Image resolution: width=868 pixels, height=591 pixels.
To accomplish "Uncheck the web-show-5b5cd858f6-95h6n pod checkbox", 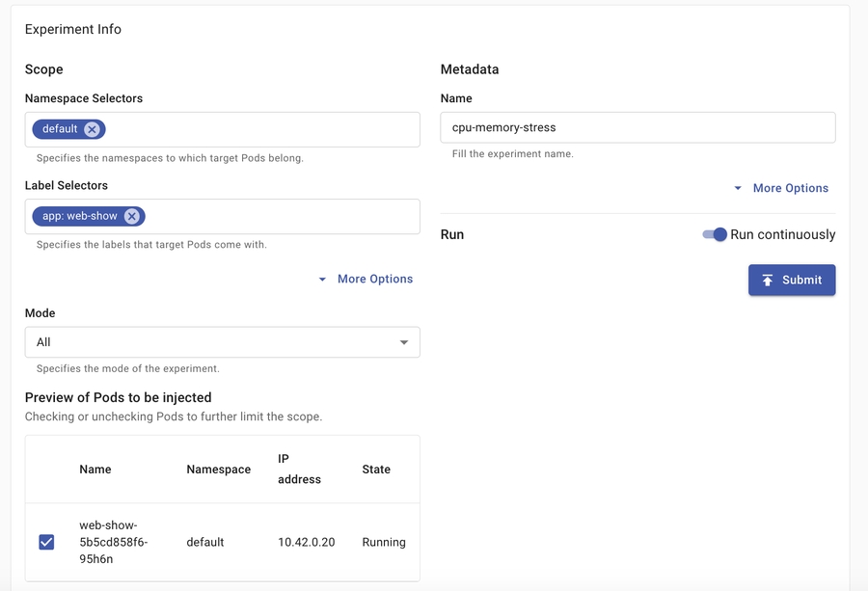I will [46, 542].
